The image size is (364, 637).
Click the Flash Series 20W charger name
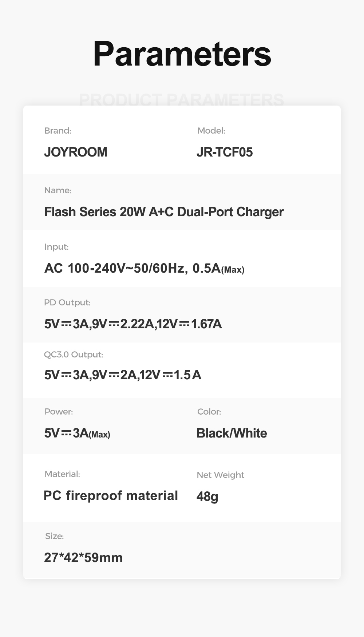[164, 212]
